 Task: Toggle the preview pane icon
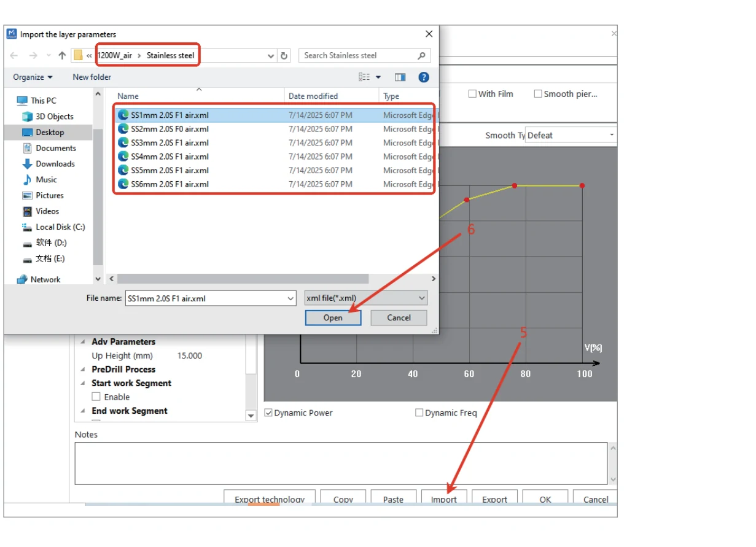click(400, 77)
